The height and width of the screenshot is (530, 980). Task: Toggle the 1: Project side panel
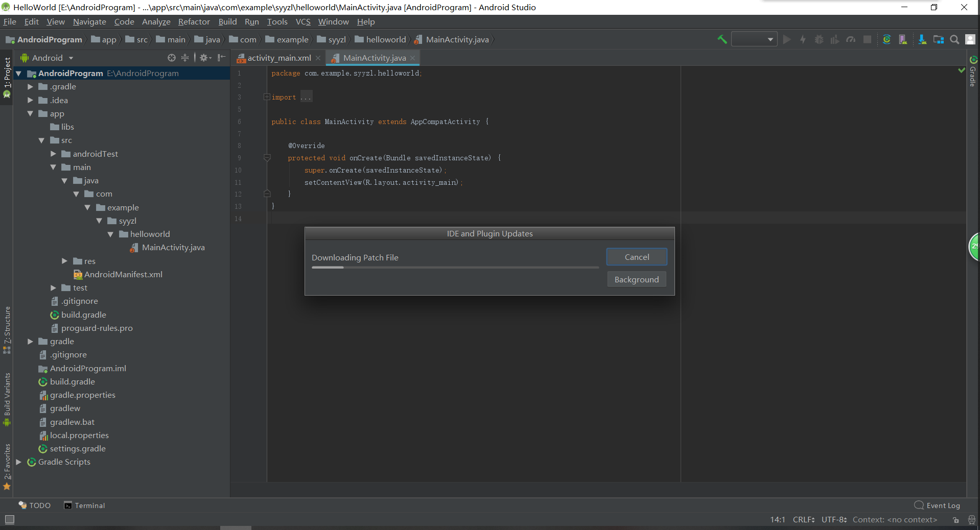[7, 77]
